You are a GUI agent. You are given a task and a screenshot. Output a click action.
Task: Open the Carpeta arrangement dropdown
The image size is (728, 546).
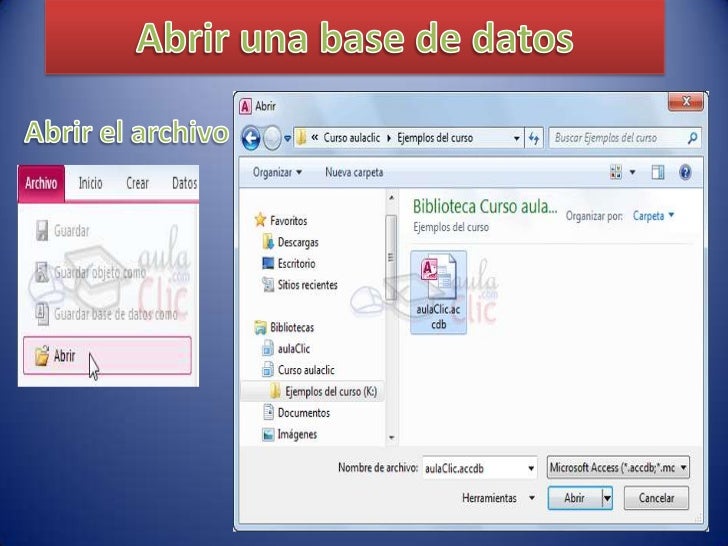pyautogui.click(x=653, y=216)
